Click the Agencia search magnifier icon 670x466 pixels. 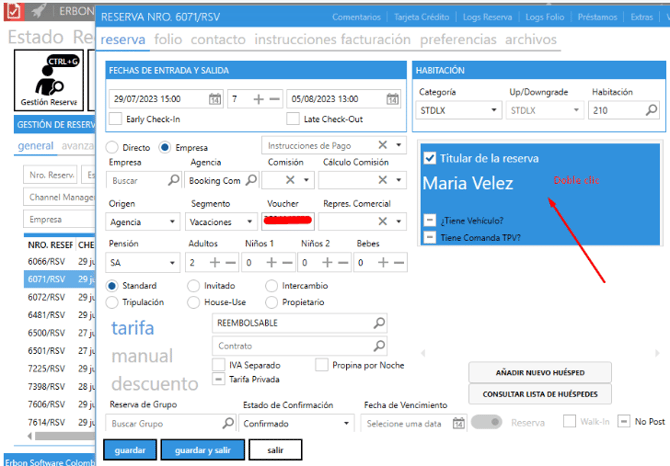click(x=251, y=181)
